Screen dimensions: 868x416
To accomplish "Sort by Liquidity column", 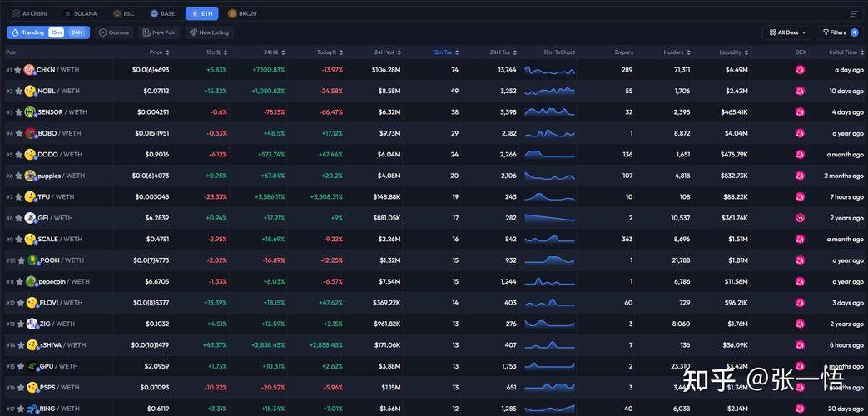I will (734, 52).
